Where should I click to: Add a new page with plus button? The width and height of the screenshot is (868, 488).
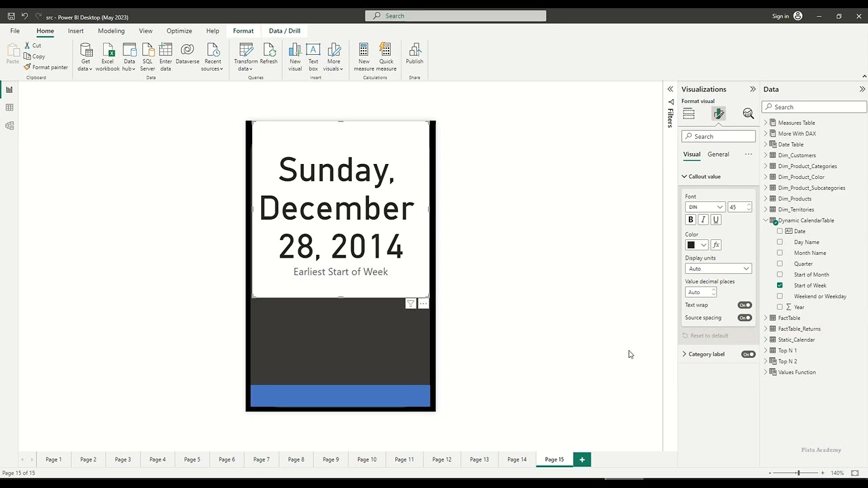point(582,460)
